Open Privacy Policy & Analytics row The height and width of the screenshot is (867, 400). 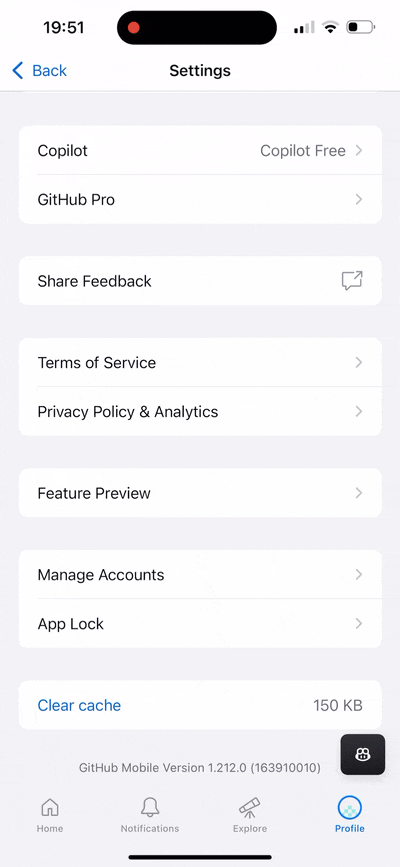200,411
